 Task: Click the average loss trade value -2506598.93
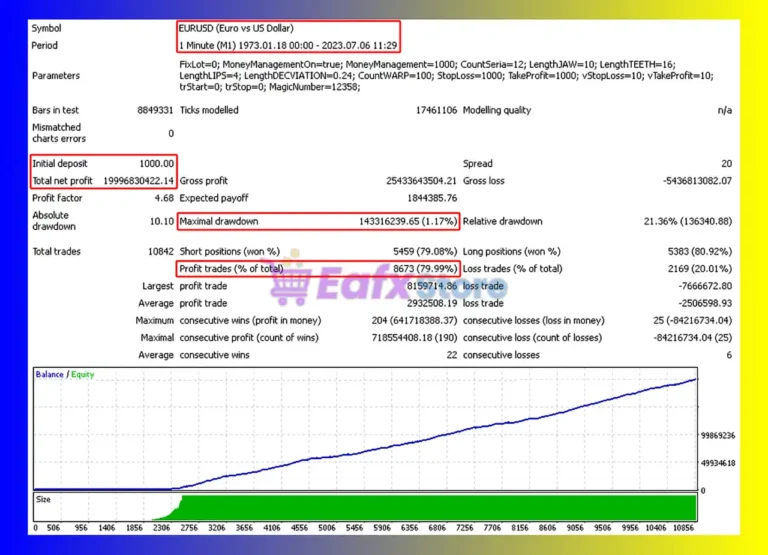(x=705, y=303)
